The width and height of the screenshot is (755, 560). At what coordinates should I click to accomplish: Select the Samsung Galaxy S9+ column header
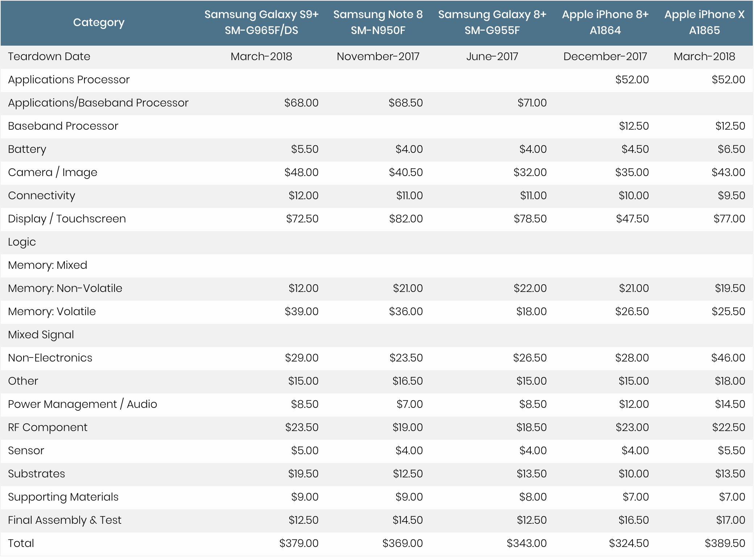pyautogui.click(x=261, y=22)
